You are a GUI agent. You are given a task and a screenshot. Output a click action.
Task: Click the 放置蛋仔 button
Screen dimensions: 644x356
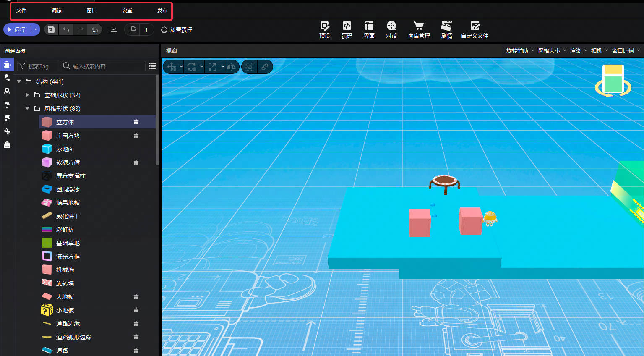[177, 30]
